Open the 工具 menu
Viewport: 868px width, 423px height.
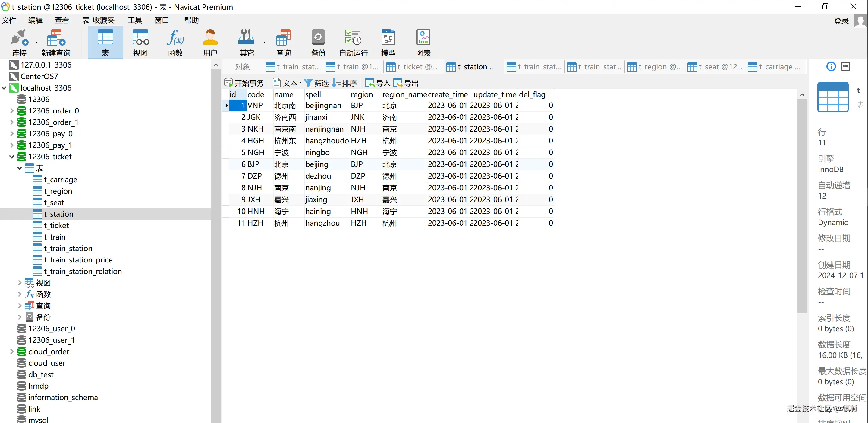click(x=135, y=20)
